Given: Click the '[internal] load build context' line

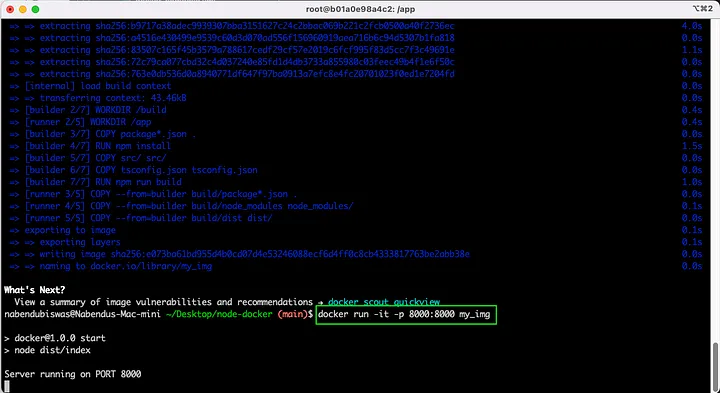Looking at the screenshot, I should (x=90, y=86).
